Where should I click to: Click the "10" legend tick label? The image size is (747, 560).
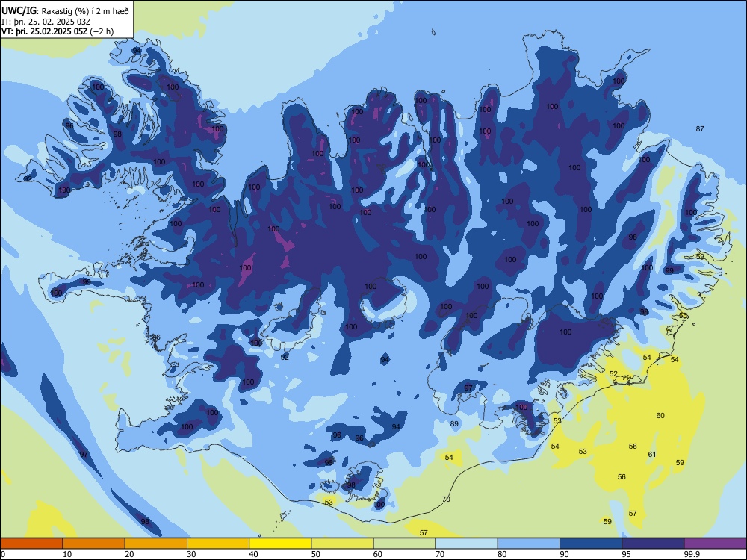[67, 554]
